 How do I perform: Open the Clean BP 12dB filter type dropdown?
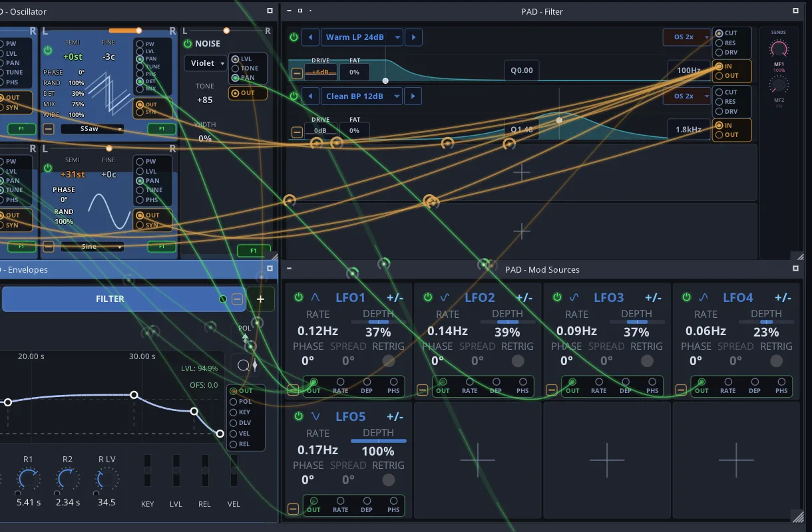click(362, 96)
